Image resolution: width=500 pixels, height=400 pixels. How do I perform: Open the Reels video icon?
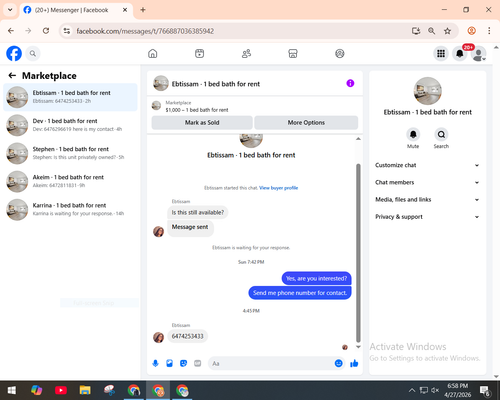pyautogui.click(x=199, y=53)
